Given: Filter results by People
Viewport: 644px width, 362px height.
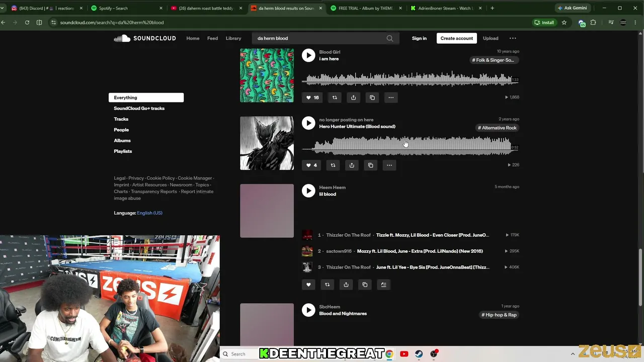Looking at the screenshot, I should (121, 130).
